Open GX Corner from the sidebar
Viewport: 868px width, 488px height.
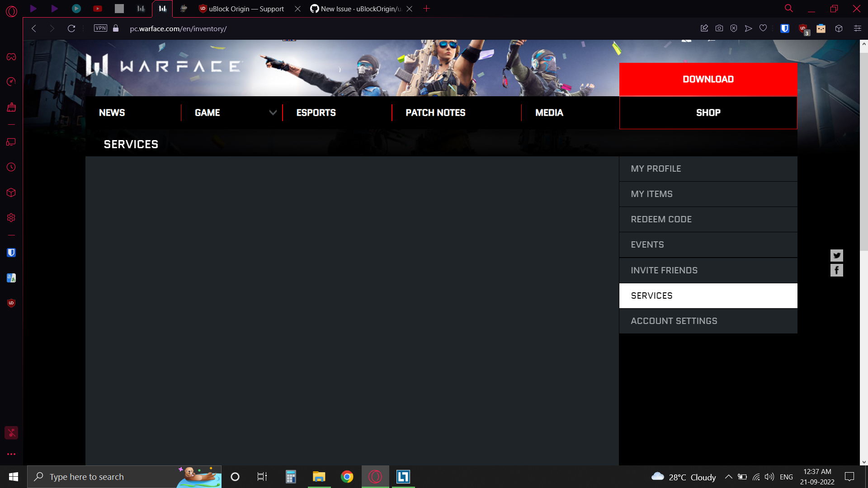pos(11,57)
